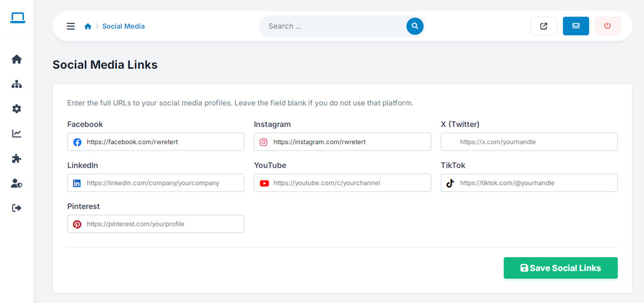Click the red power button
The image size is (644, 303).
coord(608,26)
